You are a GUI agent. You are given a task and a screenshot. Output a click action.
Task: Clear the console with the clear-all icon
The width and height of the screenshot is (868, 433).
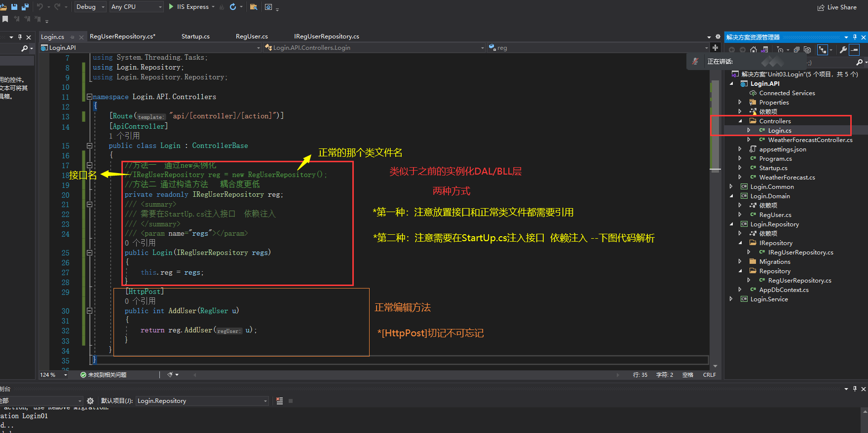pyautogui.click(x=280, y=401)
